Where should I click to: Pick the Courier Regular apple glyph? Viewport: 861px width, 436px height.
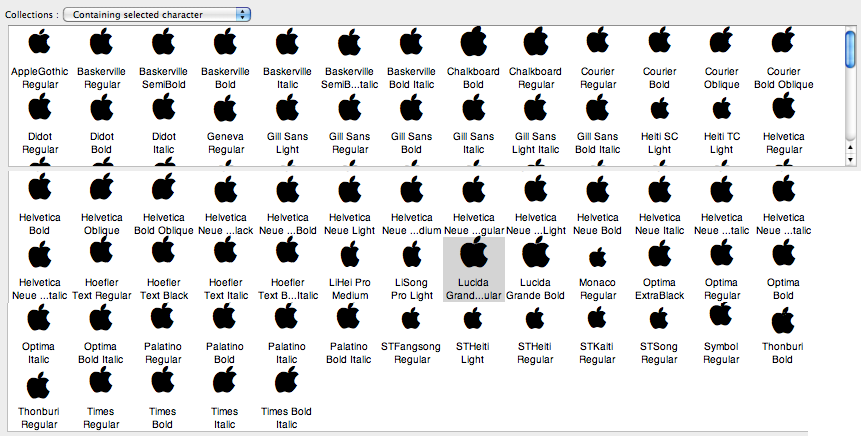coord(597,41)
